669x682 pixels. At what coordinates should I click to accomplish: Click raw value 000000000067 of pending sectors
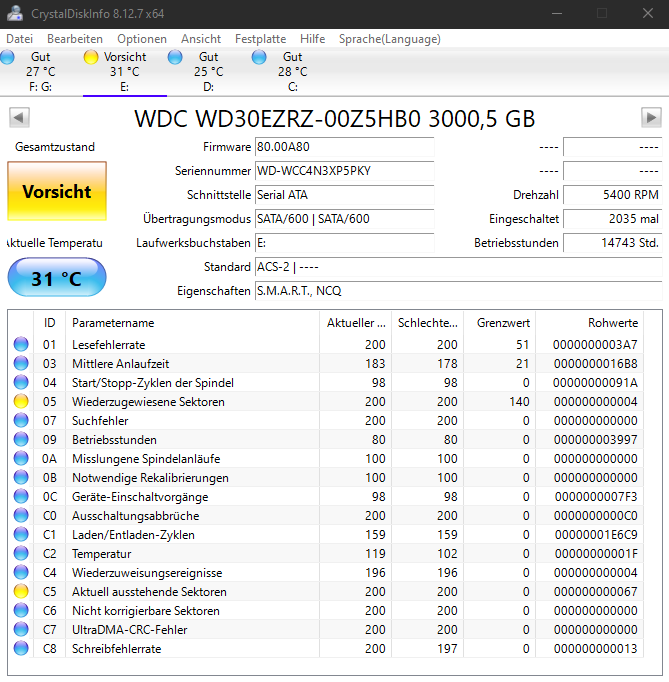[x=595, y=592]
